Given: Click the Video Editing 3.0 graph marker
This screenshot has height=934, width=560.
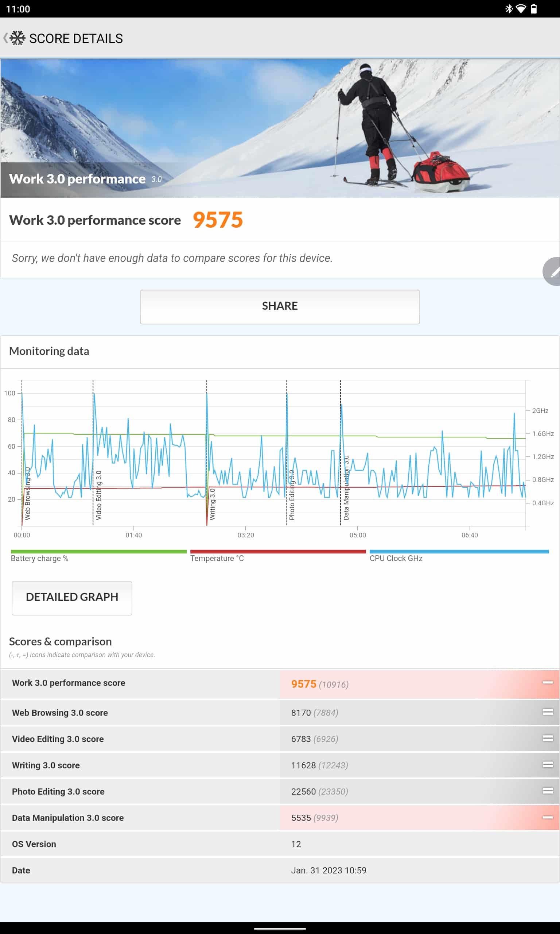Looking at the screenshot, I should [x=98, y=495].
